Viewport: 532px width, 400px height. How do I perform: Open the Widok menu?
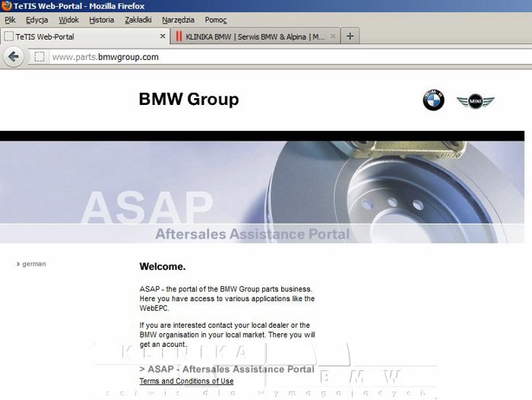tap(69, 20)
